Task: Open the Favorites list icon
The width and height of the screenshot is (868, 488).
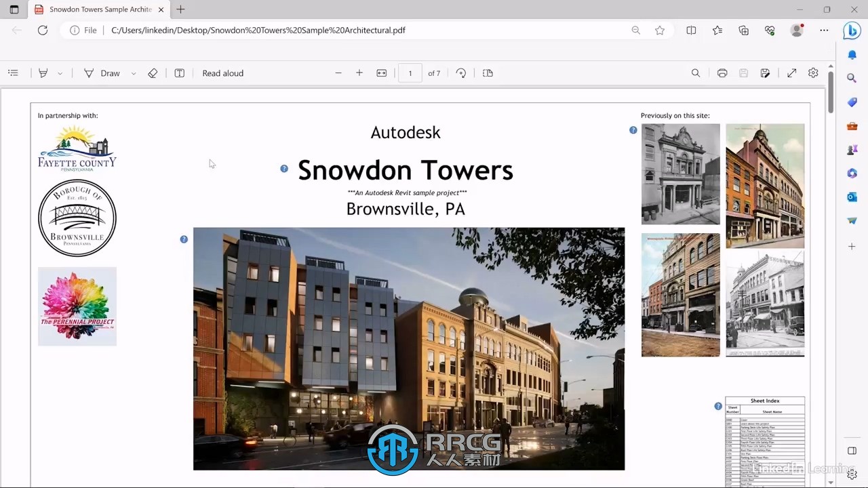Action: click(717, 30)
